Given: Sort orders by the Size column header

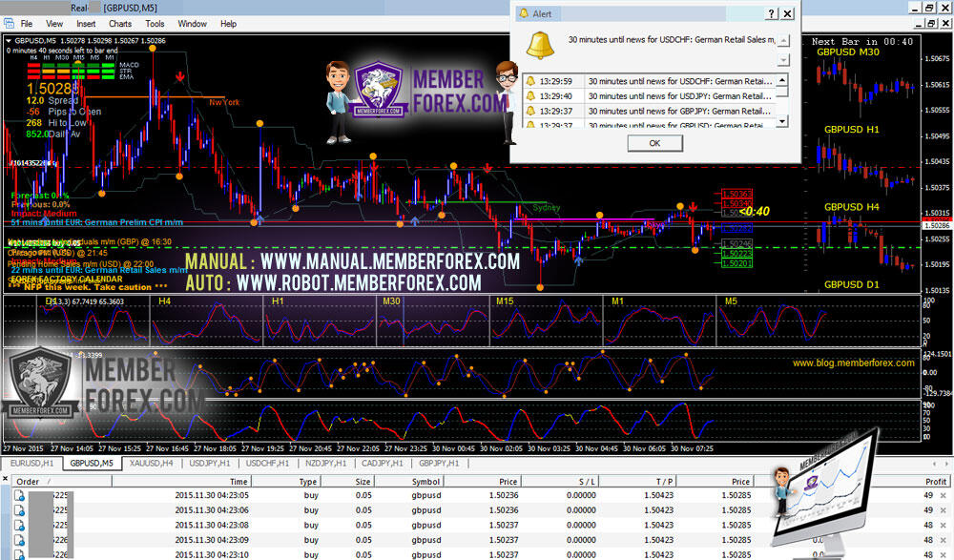Looking at the screenshot, I should click(x=347, y=482).
